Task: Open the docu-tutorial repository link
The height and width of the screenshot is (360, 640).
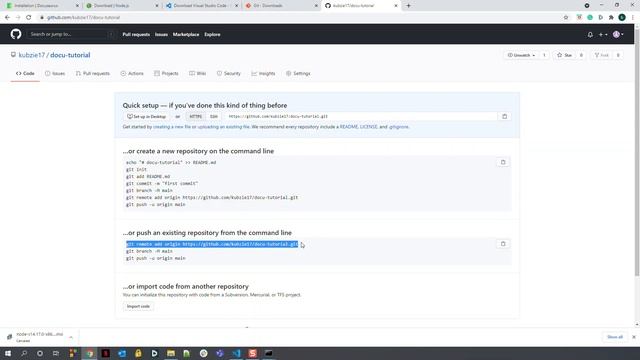Action: click(x=70, y=55)
